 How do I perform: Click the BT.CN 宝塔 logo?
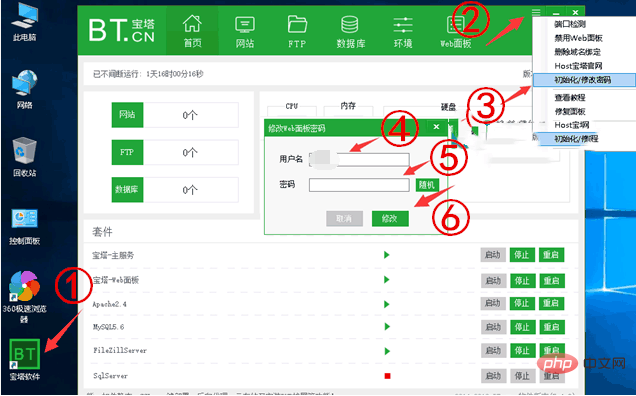[122, 30]
